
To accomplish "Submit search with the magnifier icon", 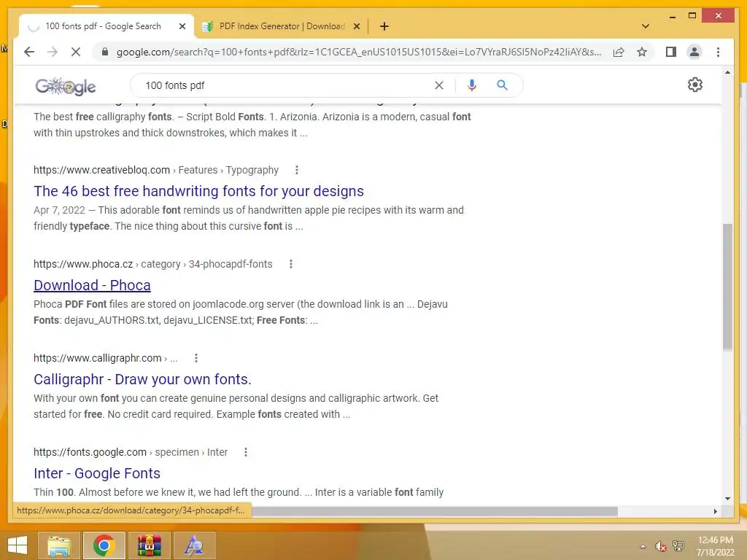I will coord(502,85).
